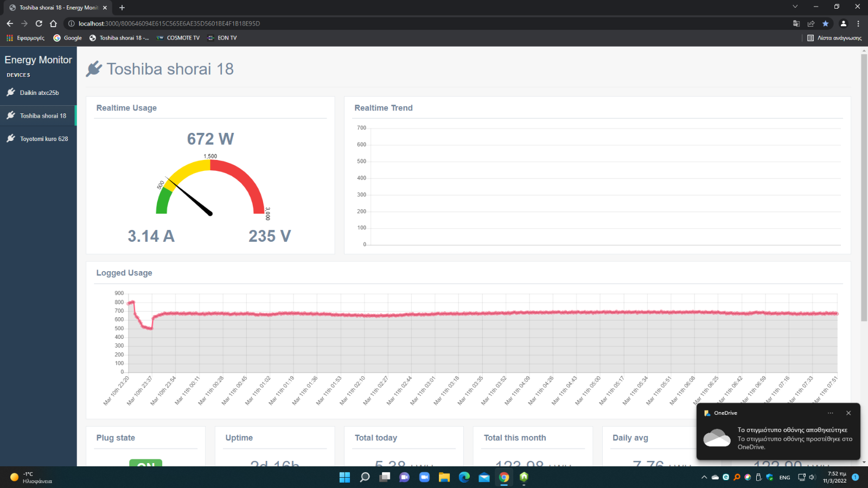
Task: Reload the current page
Action: click(39, 23)
